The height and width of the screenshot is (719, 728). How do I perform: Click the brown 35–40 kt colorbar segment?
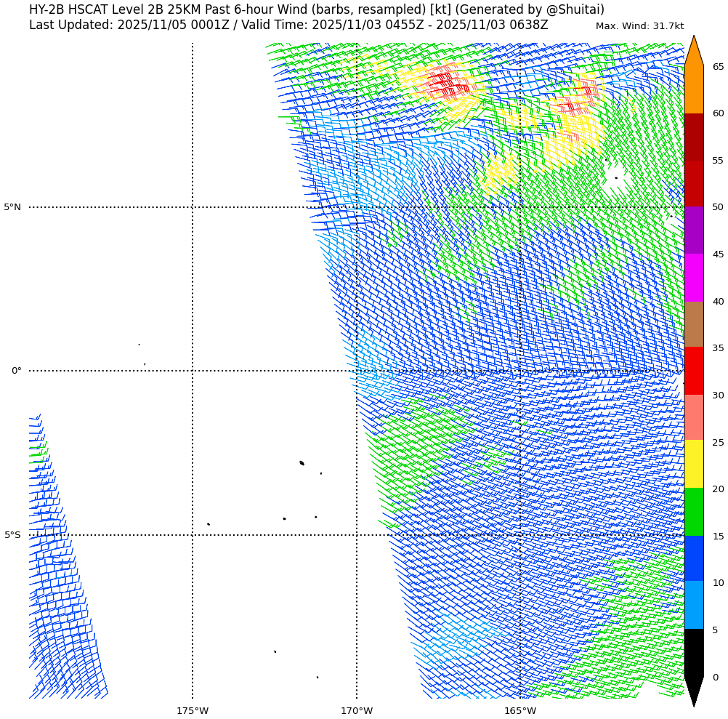click(694, 324)
